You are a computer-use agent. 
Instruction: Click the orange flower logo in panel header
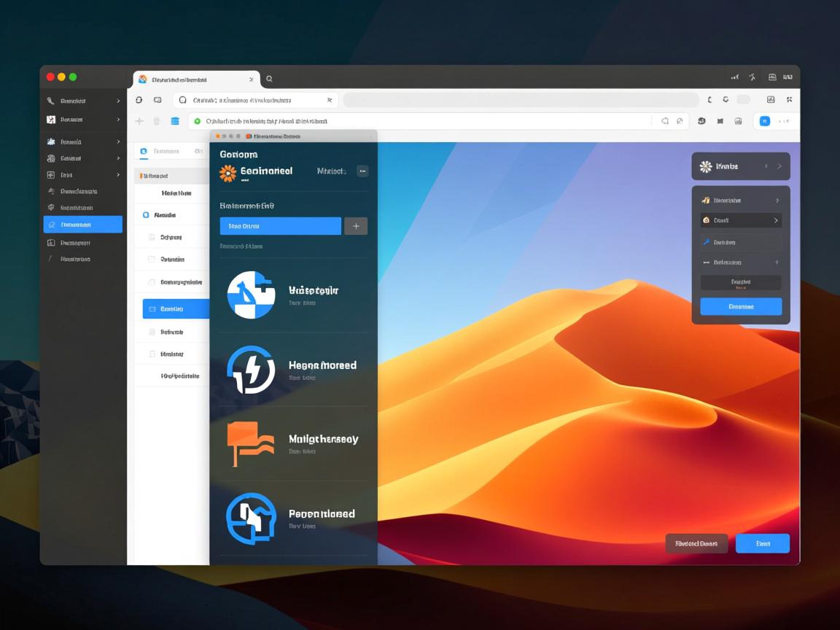(228, 173)
